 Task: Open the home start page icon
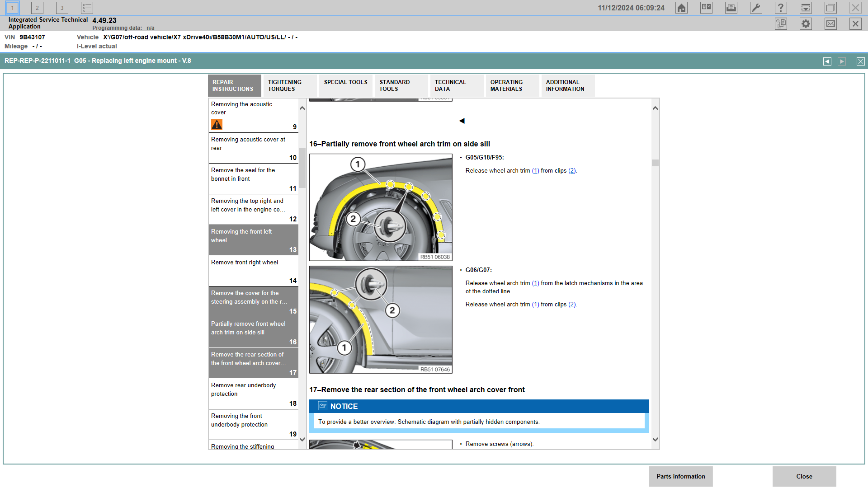pyautogui.click(x=681, y=8)
